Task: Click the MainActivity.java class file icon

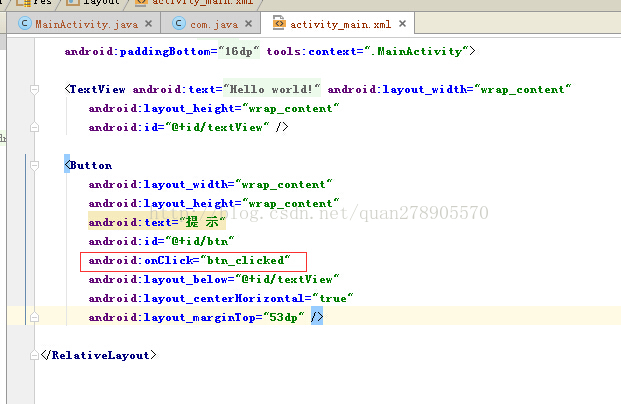Action: coord(25,22)
